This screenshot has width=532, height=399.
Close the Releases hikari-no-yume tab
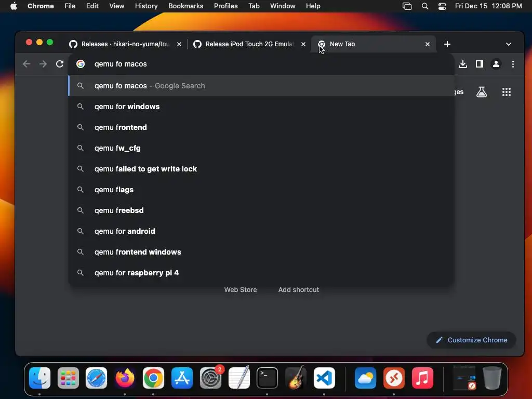click(179, 44)
